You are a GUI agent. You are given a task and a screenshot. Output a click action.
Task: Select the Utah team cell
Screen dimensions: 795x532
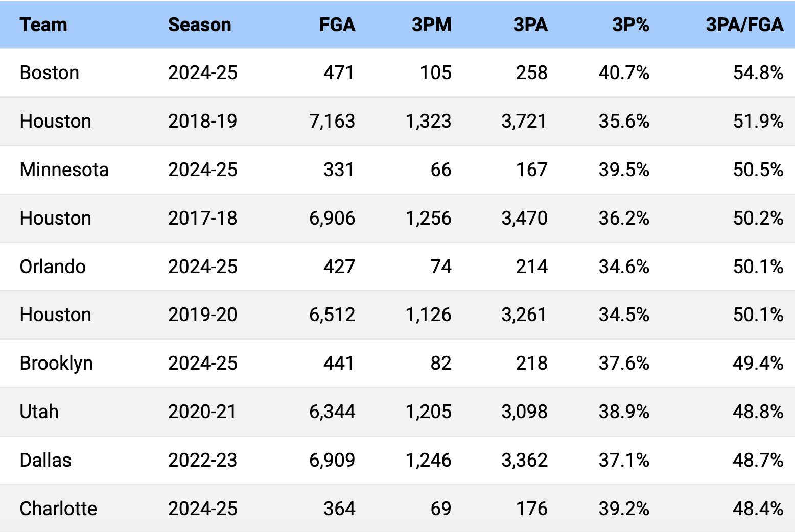[39, 412]
